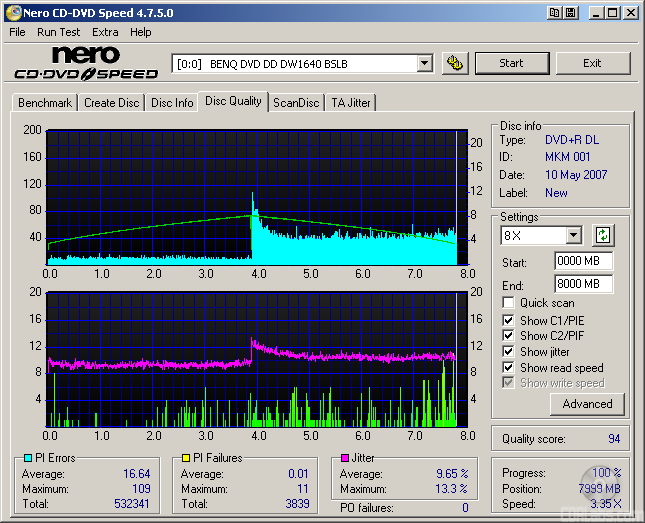Open the Extra menu

(105, 32)
